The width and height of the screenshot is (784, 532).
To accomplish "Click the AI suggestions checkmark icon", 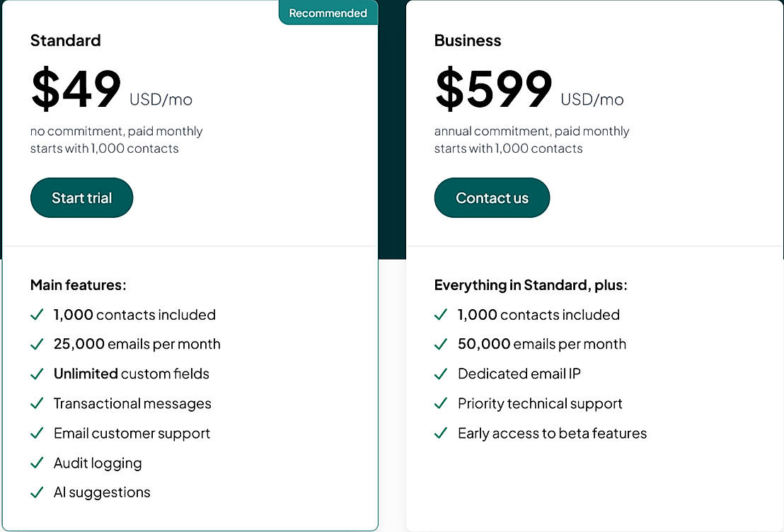I will point(38,493).
